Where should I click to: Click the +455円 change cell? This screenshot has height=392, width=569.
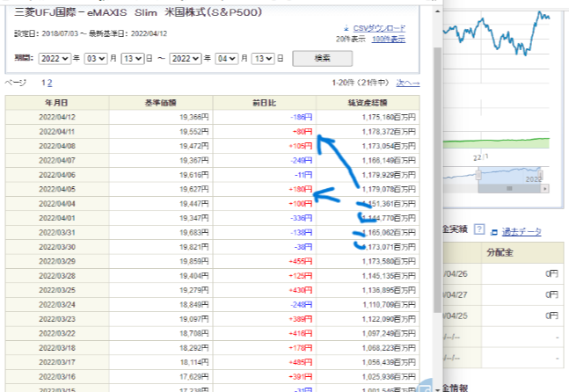[265, 261]
